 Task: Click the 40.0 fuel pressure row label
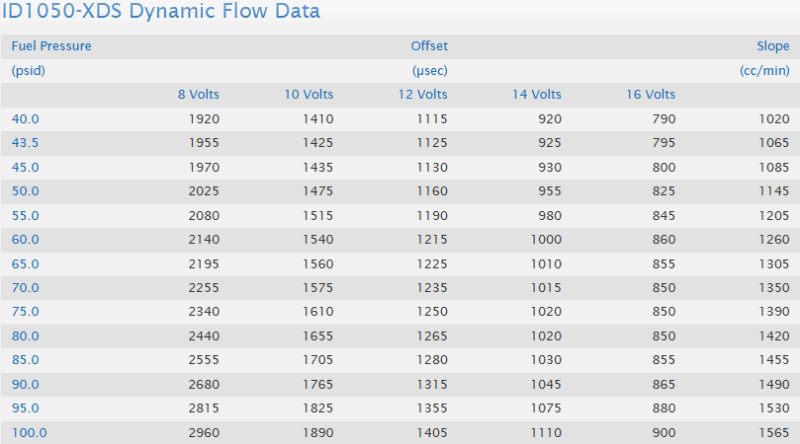25,119
